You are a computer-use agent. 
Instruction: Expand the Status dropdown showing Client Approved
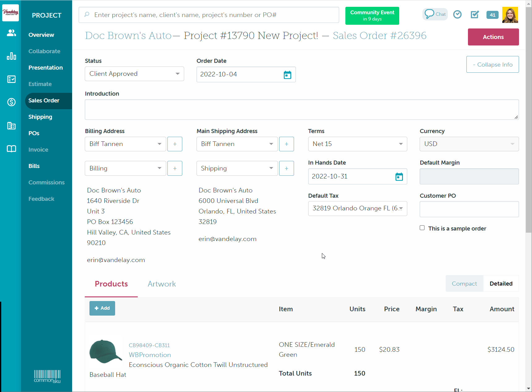pyautogui.click(x=134, y=74)
